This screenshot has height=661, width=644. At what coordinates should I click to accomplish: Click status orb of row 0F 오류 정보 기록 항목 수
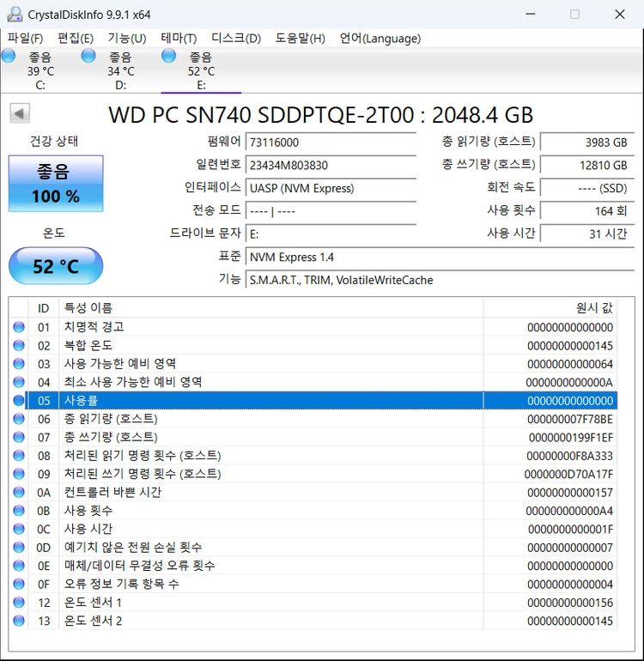click(x=19, y=584)
